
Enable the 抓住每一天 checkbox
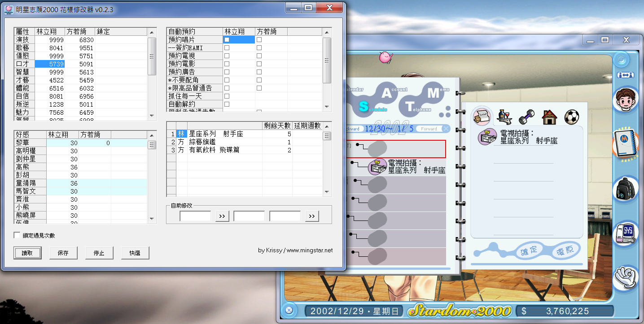click(227, 96)
